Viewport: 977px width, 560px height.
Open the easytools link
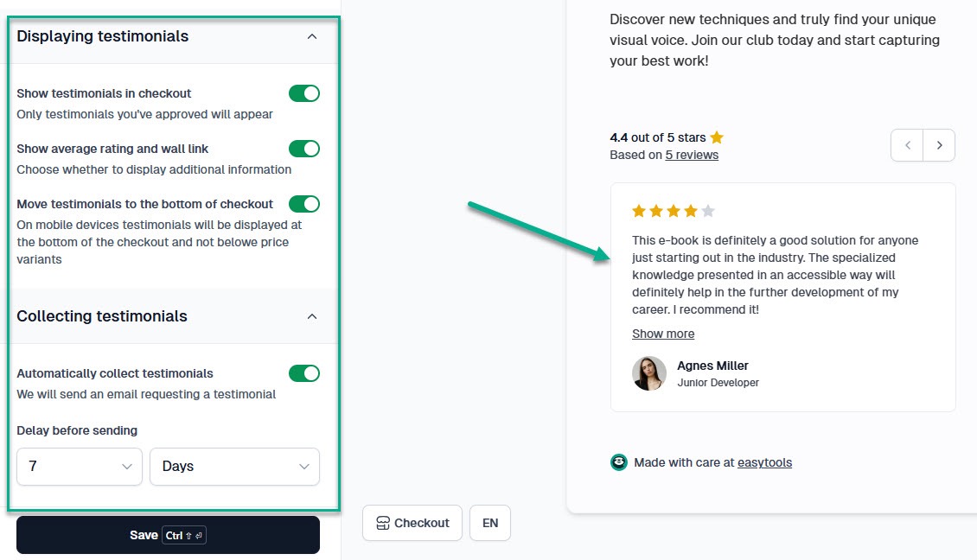(764, 463)
